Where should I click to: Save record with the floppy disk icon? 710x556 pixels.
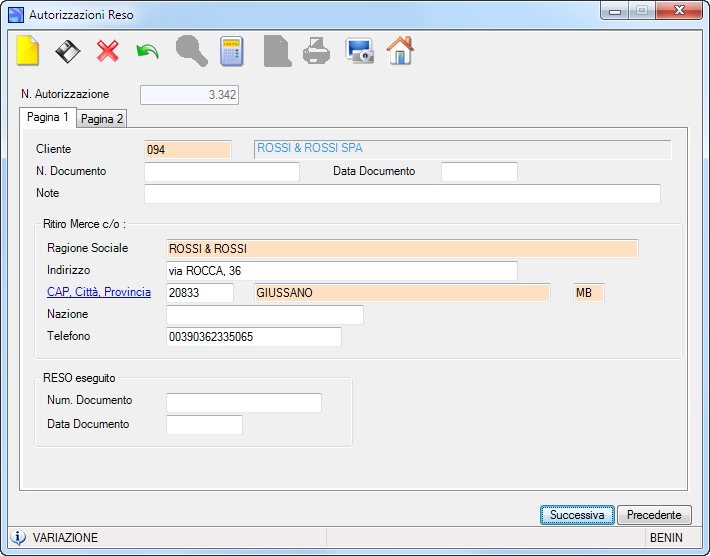(x=68, y=51)
